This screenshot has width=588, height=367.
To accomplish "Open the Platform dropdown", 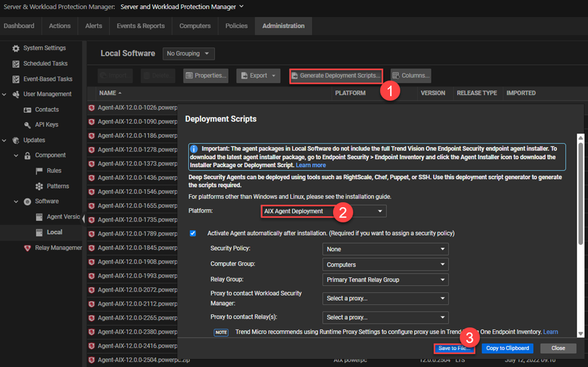I will point(324,211).
